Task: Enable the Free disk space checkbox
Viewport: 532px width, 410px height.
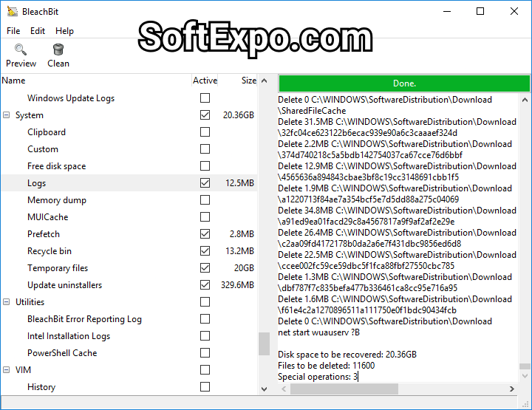Action: (205, 165)
